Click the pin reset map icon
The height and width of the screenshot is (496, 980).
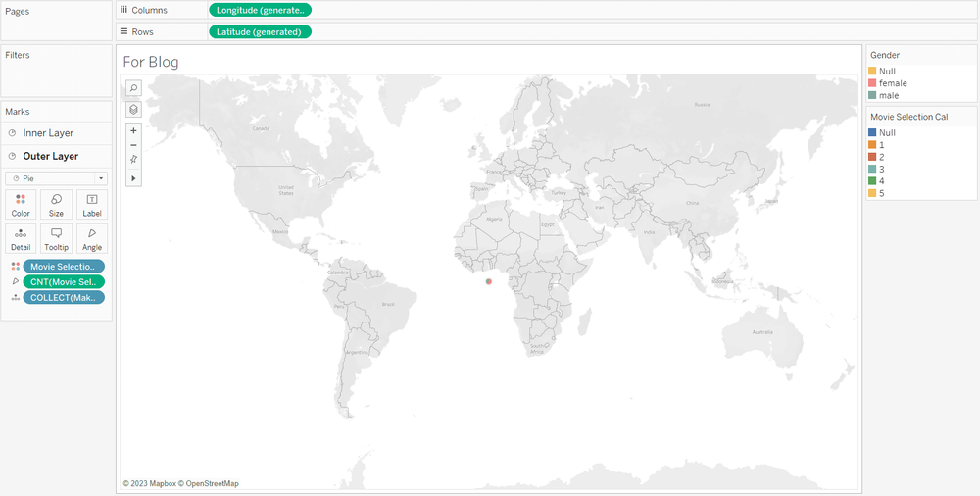(134, 160)
